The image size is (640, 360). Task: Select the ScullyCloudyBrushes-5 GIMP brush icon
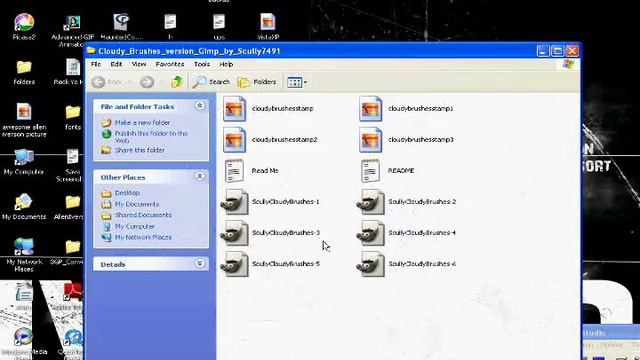coord(234,264)
